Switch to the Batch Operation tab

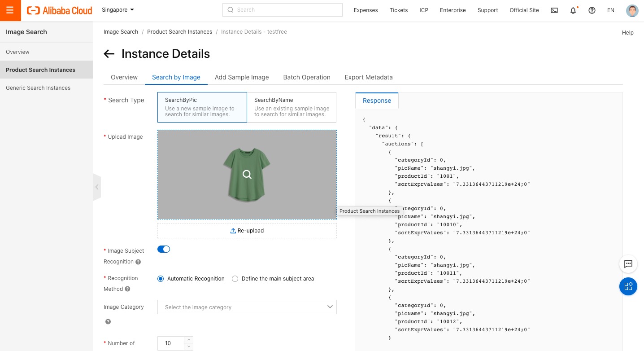pyautogui.click(x=307, y=77)
